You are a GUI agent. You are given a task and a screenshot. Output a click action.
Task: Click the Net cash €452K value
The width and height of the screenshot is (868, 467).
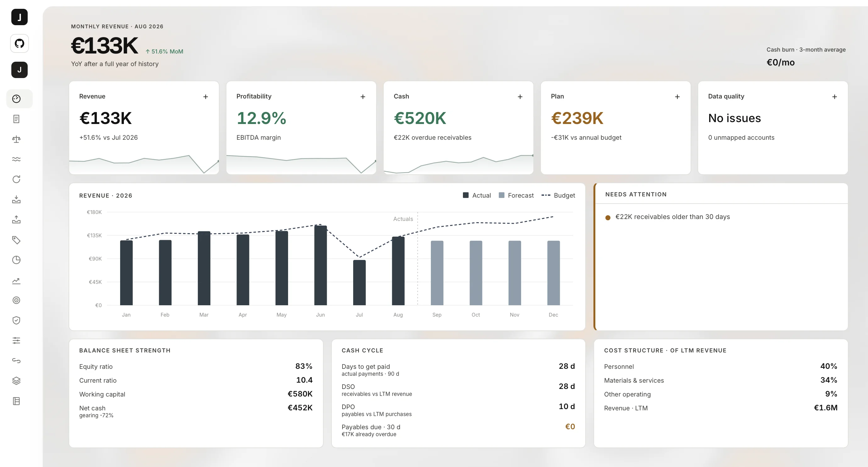[300, 408]
